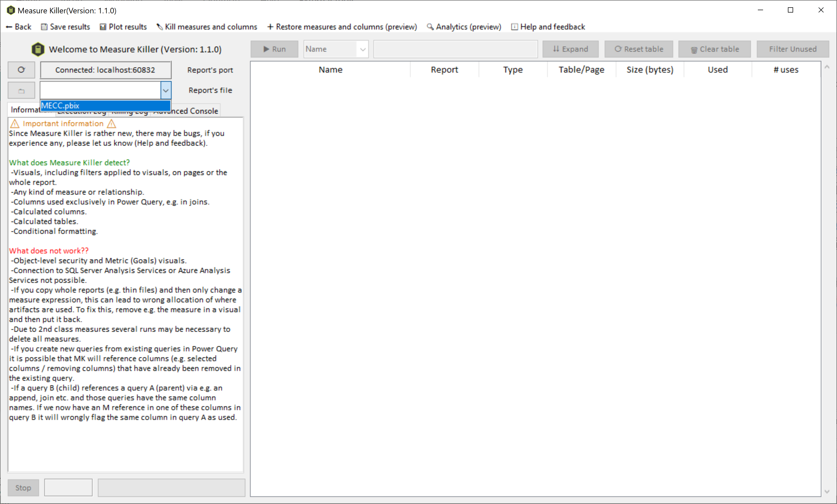Click inside the search field next to Name
This screenshot has height=504, width=837.
(x=455, y=49)
